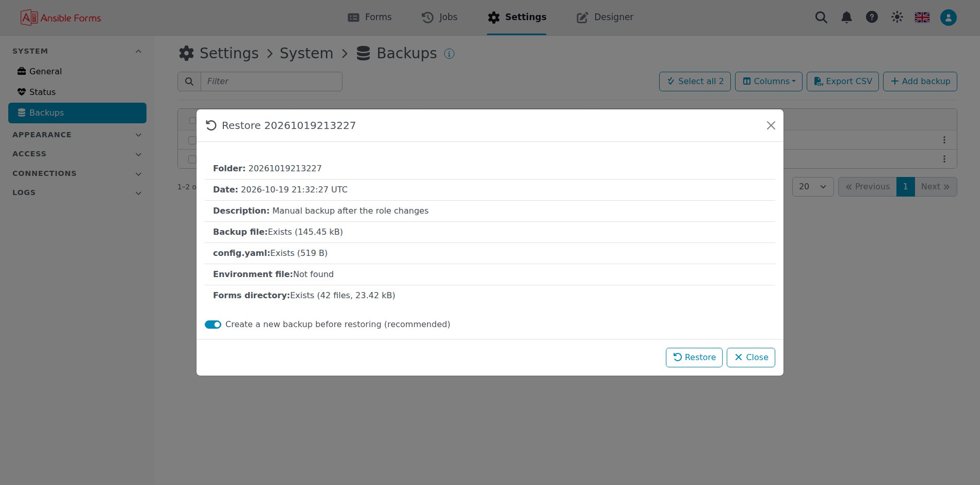
Task: Click the database icon next to Backups heading
Action: [363, 53]
